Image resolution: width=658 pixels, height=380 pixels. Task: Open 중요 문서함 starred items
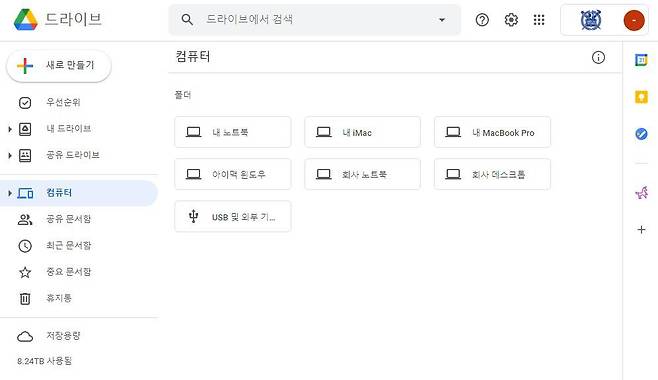[79, 272]
